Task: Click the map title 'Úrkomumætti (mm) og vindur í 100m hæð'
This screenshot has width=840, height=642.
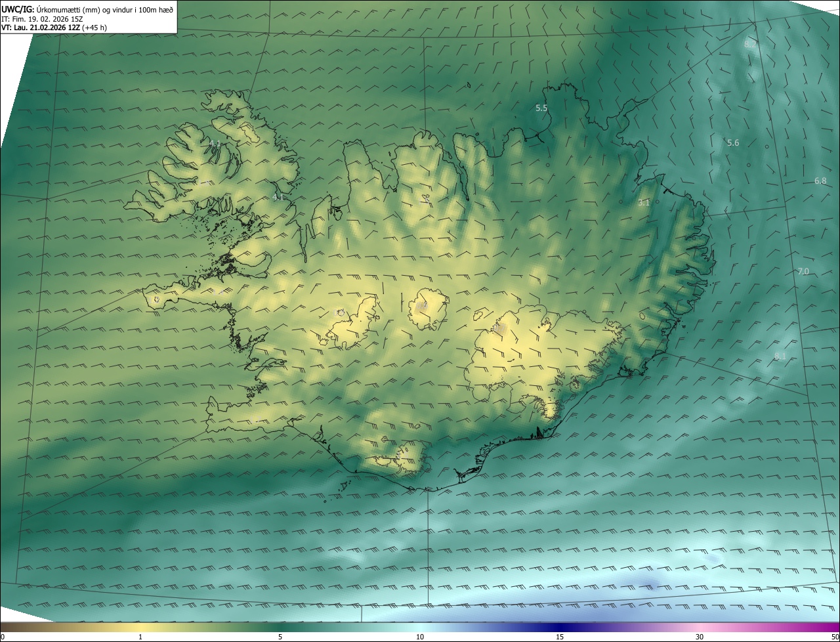Action: [x=104, y=9]
